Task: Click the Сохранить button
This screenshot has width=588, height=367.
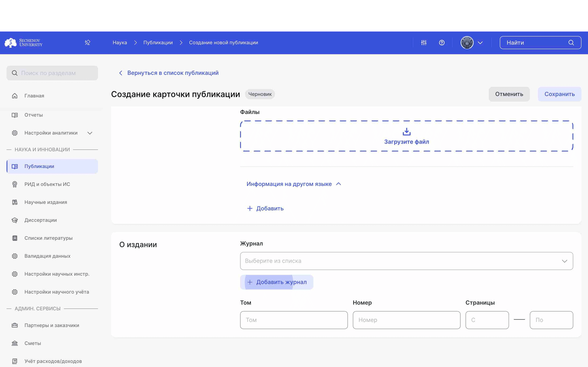Action: [x=560, y=94]
